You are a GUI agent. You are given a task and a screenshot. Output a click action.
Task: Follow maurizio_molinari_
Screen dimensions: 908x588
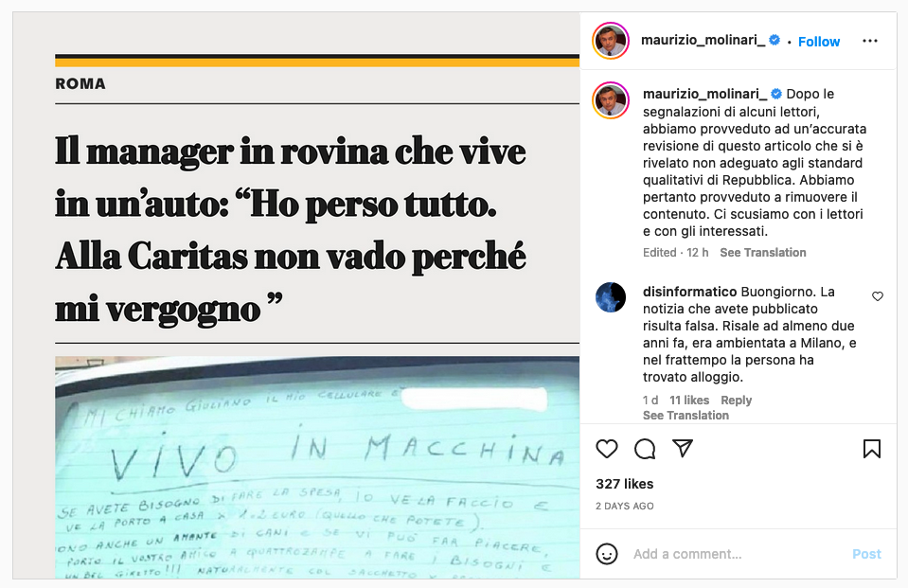819,42
